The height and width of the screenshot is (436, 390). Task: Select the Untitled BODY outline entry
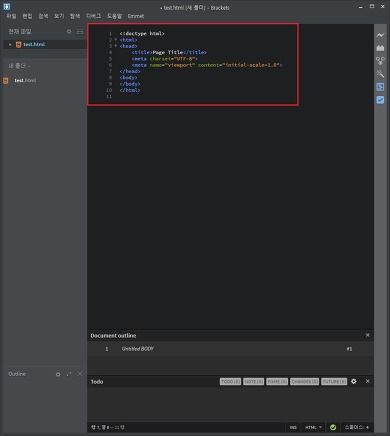click(x=138, y=349)
